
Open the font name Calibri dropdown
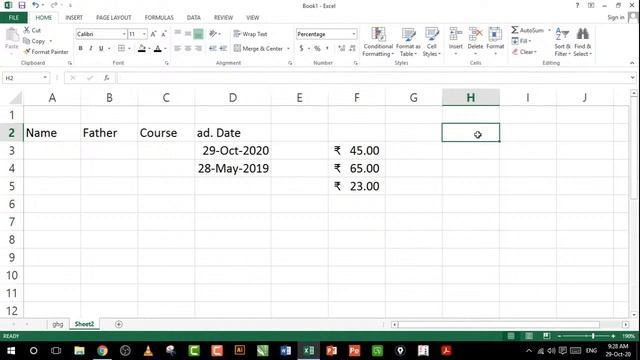(x=124, y=34)
